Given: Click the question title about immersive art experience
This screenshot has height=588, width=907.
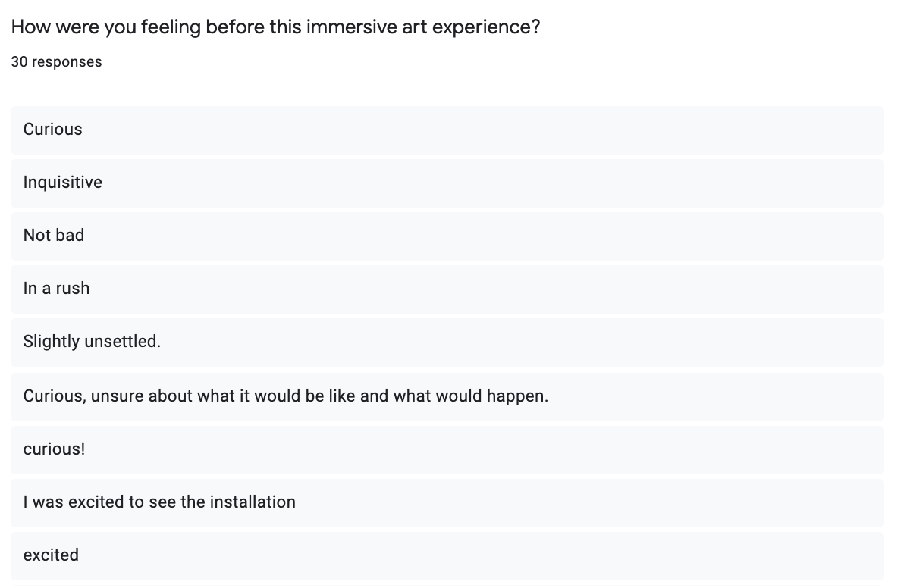Looking at the screenshot, I should (275, 27).
